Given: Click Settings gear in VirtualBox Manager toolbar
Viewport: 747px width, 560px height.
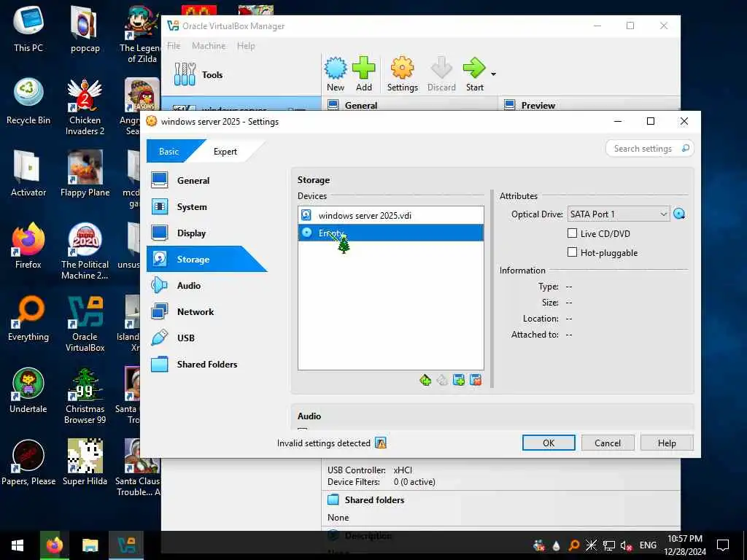Looking at the screenshot, I should tap(403, 74).
